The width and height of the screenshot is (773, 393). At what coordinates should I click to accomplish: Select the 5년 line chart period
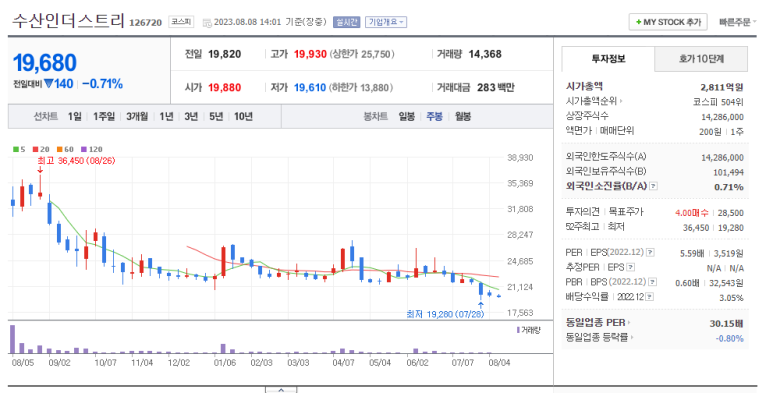tap(216, 116)
